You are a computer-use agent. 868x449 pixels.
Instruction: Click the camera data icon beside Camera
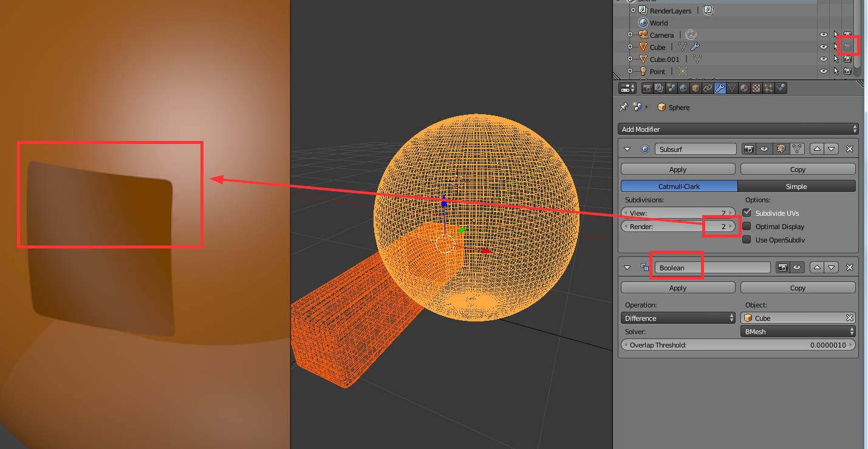691,35
